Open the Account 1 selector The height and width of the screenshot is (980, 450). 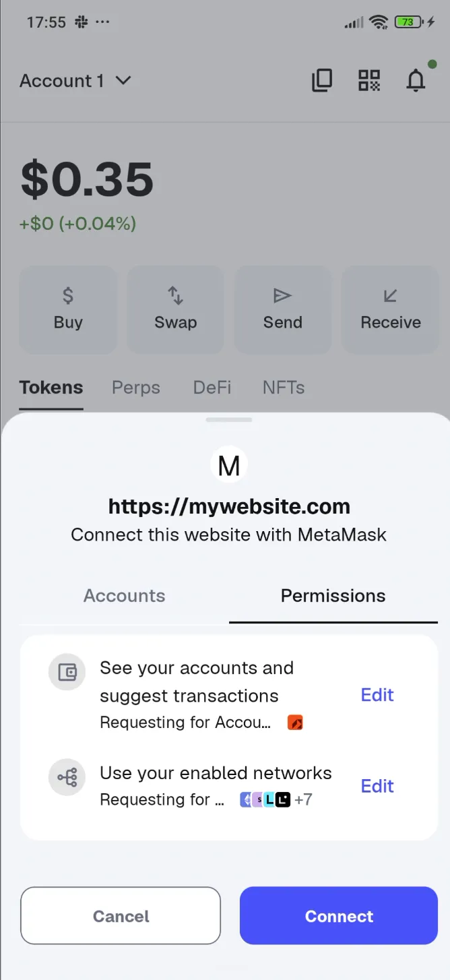(74, 80)
